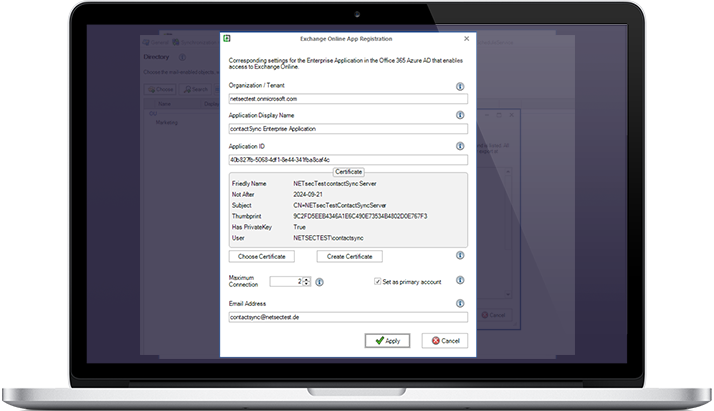Image resolution: width=714 pixels, height=411 pixels.
Task: Click info icon beside Directory heading in background
Action: [182, 57]
